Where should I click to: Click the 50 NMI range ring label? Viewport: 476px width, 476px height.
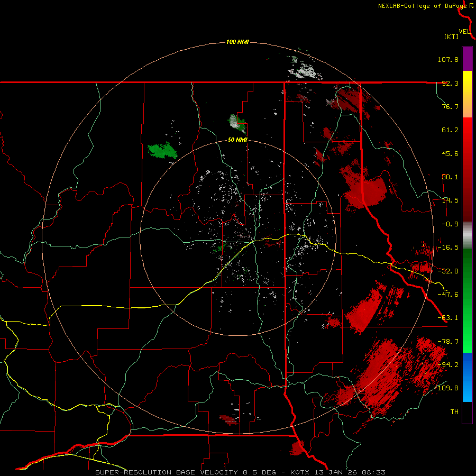pyautogui.click(x=237, y=140)
